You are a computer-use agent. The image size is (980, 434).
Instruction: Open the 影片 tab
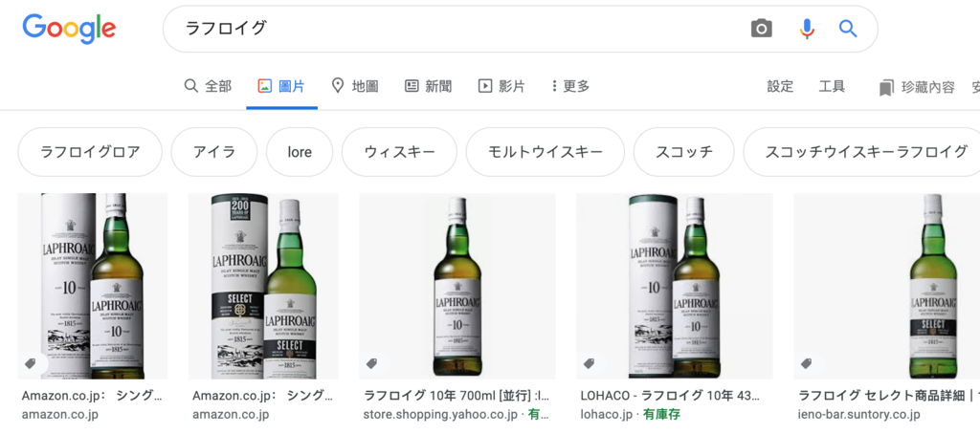click(501, 86)
